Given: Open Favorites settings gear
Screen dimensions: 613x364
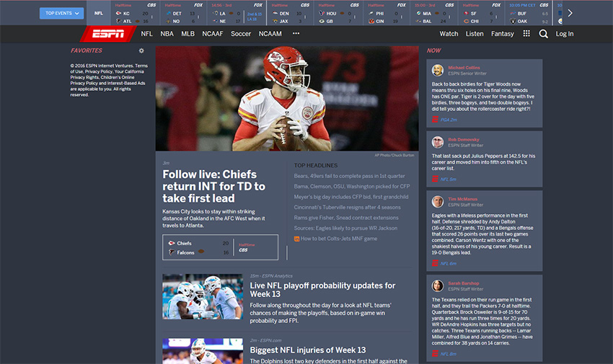Looking at the screenshot, I should [141, 50].
